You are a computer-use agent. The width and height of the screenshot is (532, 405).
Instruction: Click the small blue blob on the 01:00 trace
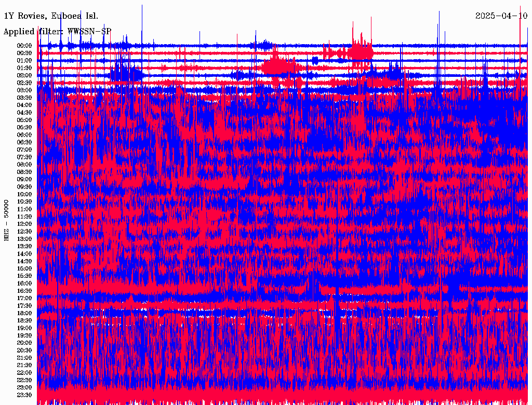[x=315, y=60]
